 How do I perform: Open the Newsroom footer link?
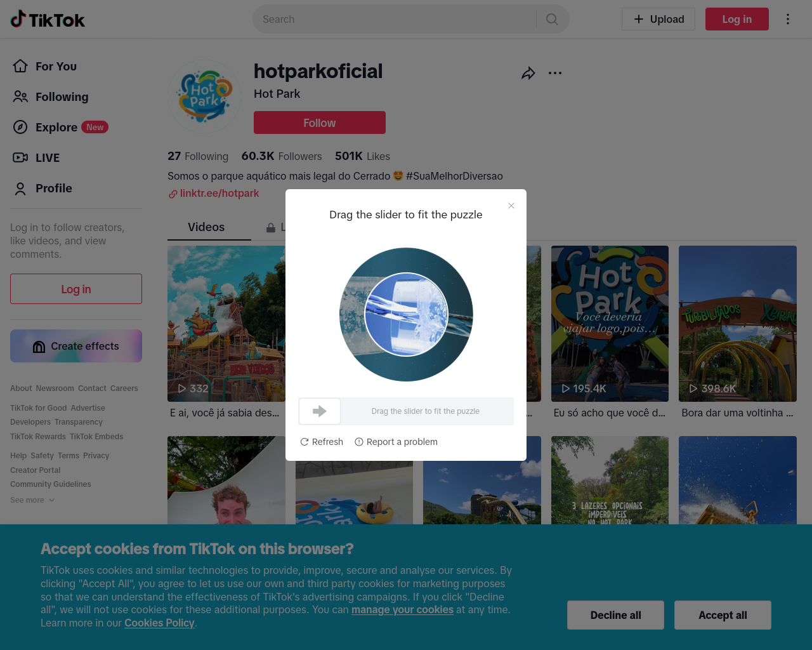(x=55, y=388)
